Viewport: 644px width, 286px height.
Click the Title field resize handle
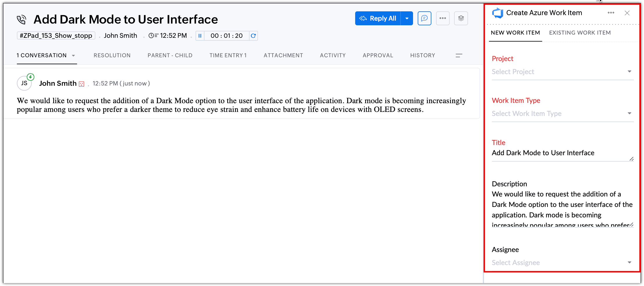tap(631, 159)
